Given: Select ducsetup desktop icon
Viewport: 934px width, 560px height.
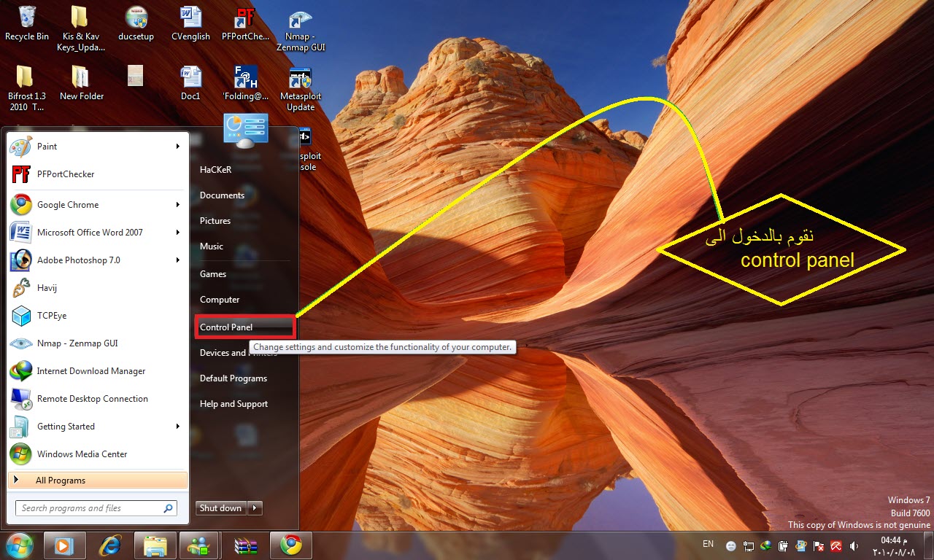Looking at the screenshot, I should 136,23.
